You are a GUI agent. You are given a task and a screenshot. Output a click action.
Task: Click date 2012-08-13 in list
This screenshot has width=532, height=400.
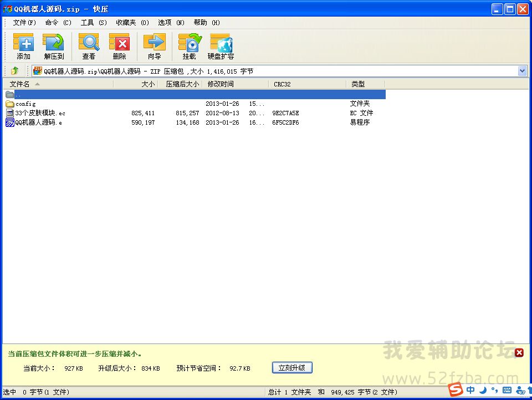click(x=222, y=113)
